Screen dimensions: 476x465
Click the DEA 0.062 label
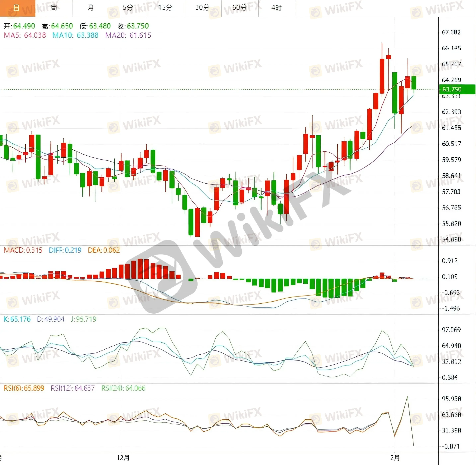pyautogui.click(x=104, y=250)
